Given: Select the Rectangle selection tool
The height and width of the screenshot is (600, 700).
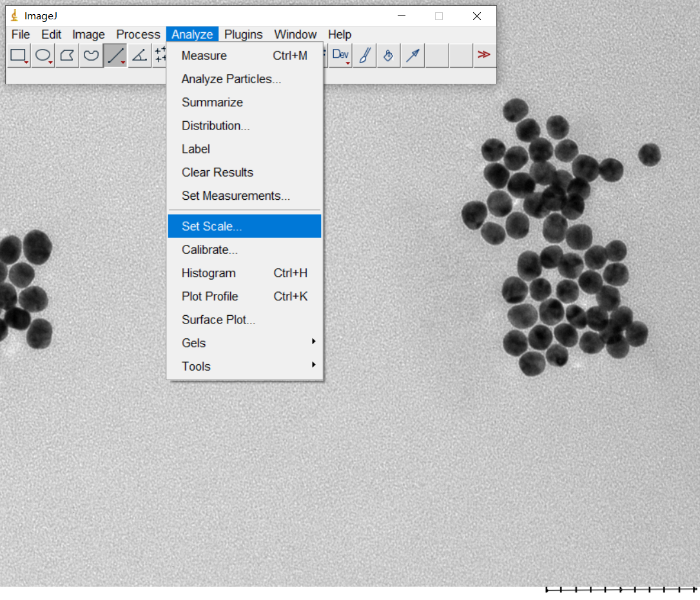Looking at the screenshot, I should (19, 56).
